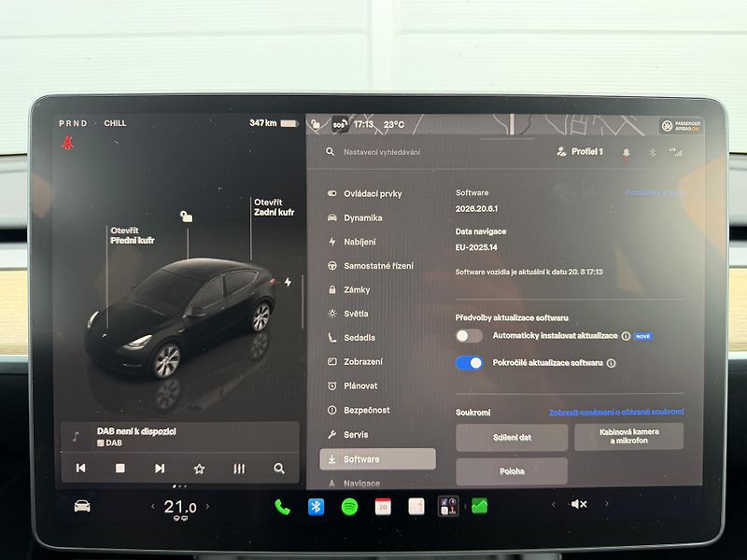Open the privacy notice link Zobrazit oznámení

[616, 412]
